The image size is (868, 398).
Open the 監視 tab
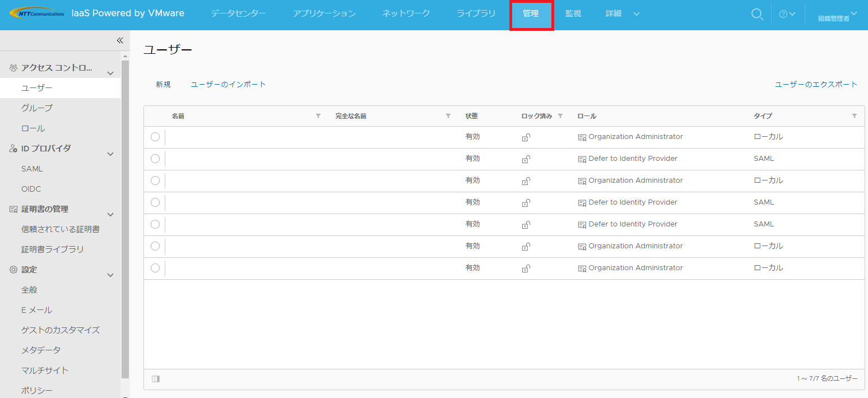[x=573, y=13]
